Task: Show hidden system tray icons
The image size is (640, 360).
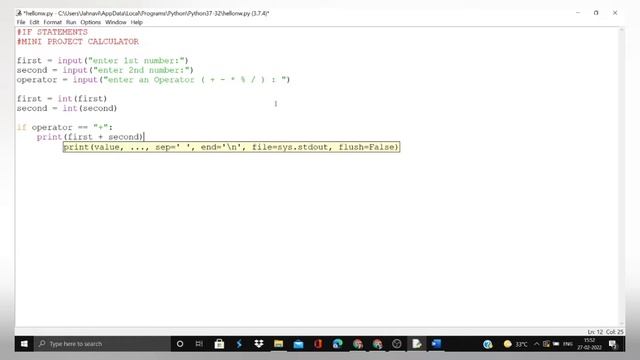Action: click(x=536, y=344)
